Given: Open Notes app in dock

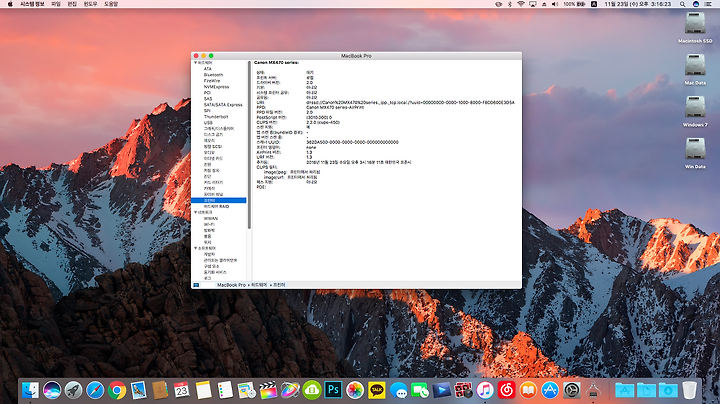Looking at the screenshot, I should tap(203, 390).
